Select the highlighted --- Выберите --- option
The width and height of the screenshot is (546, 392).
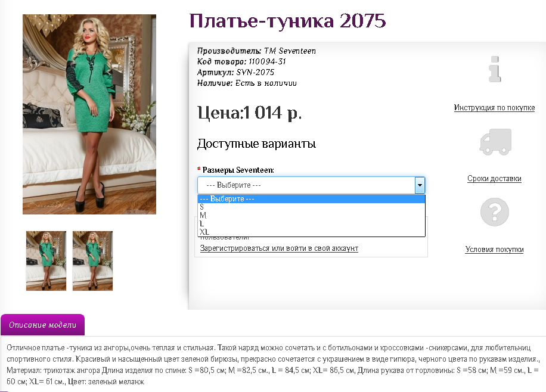point(311,199)
